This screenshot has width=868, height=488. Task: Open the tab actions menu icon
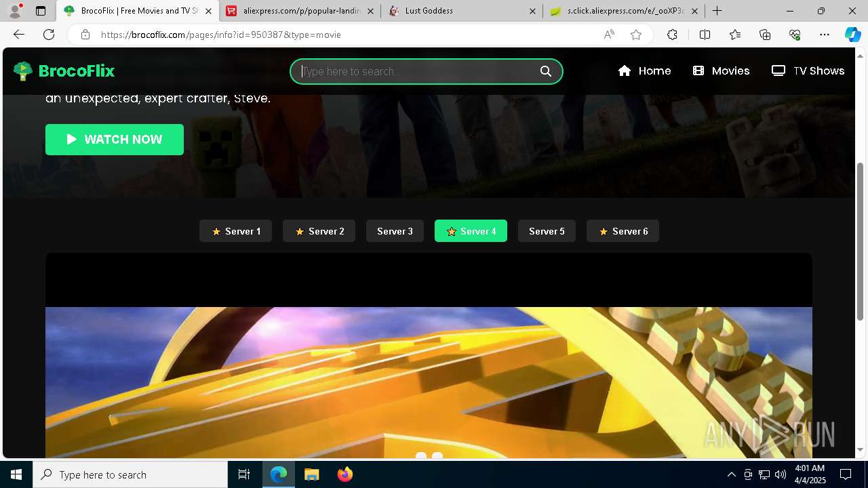click(x=41, y=11)
